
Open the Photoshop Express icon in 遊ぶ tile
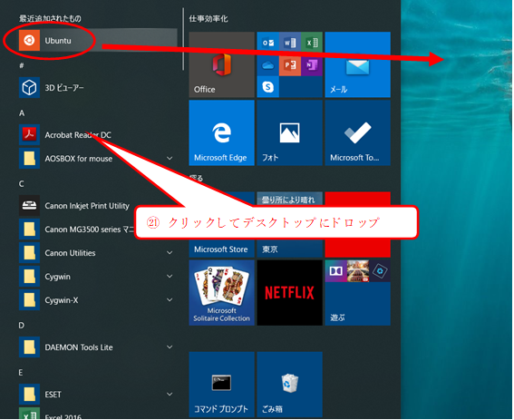pyautogui.click(x=380, y=271)
